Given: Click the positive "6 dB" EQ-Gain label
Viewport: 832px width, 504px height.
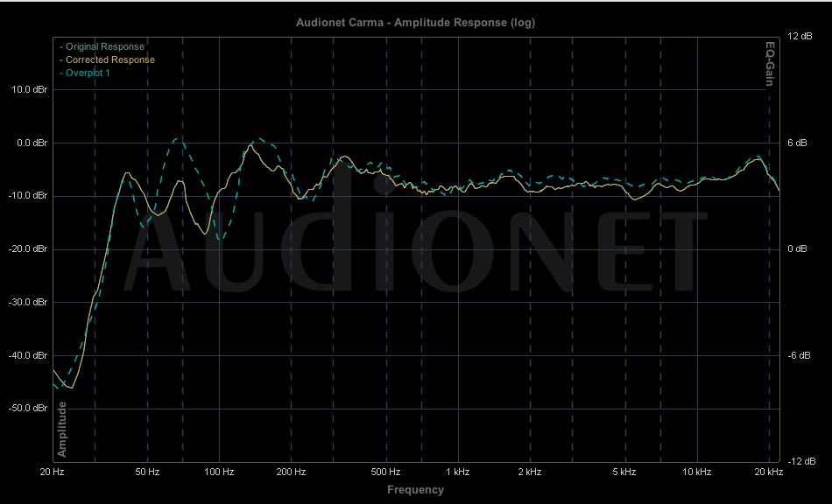Looking at the screenshot, I should [x=797, y=143].
